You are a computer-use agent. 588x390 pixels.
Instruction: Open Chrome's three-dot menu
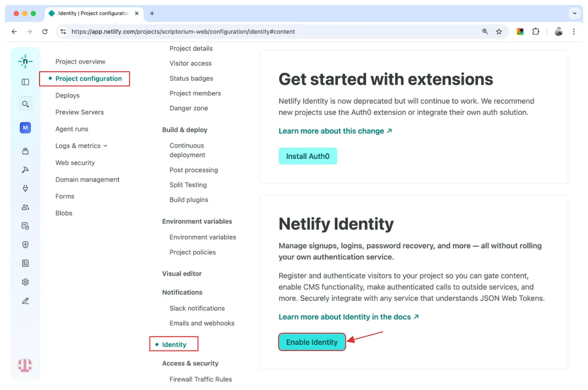click(574, 32)
